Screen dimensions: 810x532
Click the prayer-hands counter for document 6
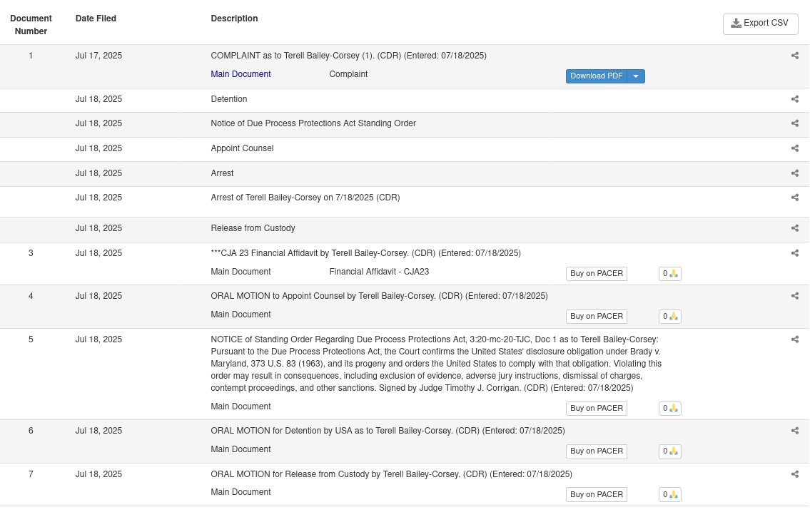pos(670,451)
